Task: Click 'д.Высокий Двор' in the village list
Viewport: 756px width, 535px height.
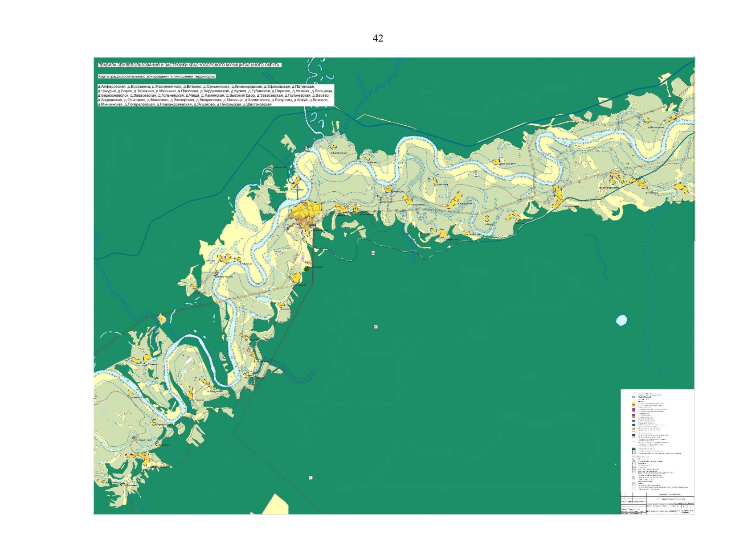Action: coord(240,95)
